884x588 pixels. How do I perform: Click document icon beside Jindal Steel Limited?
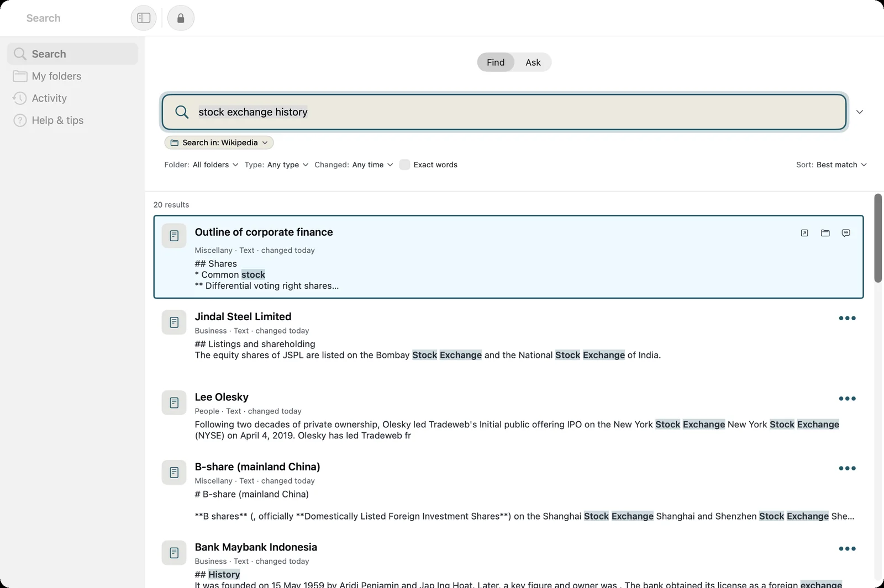pos(174,322)
